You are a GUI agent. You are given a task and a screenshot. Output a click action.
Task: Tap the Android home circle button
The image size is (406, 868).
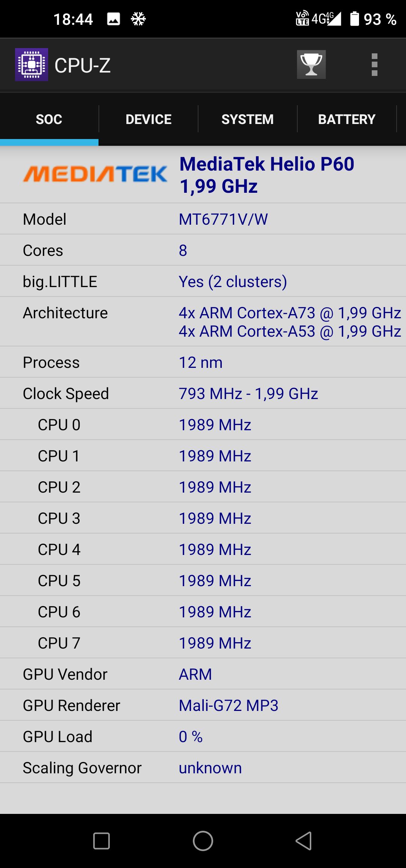(x=203, y=841)
